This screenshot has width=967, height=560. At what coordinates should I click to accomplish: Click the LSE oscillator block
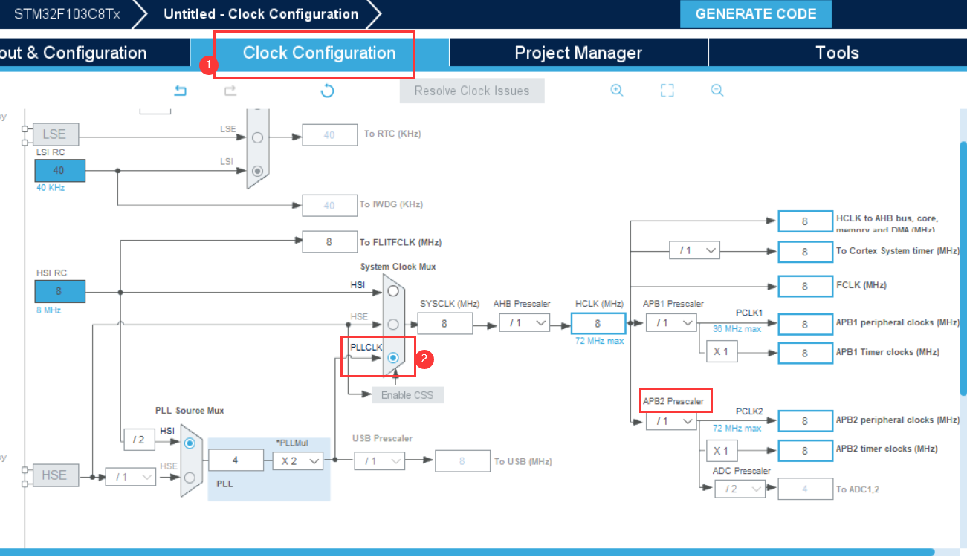click(x=55, y=134)
